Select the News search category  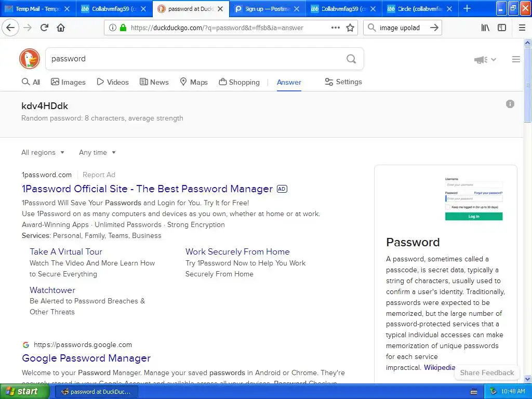154,82
